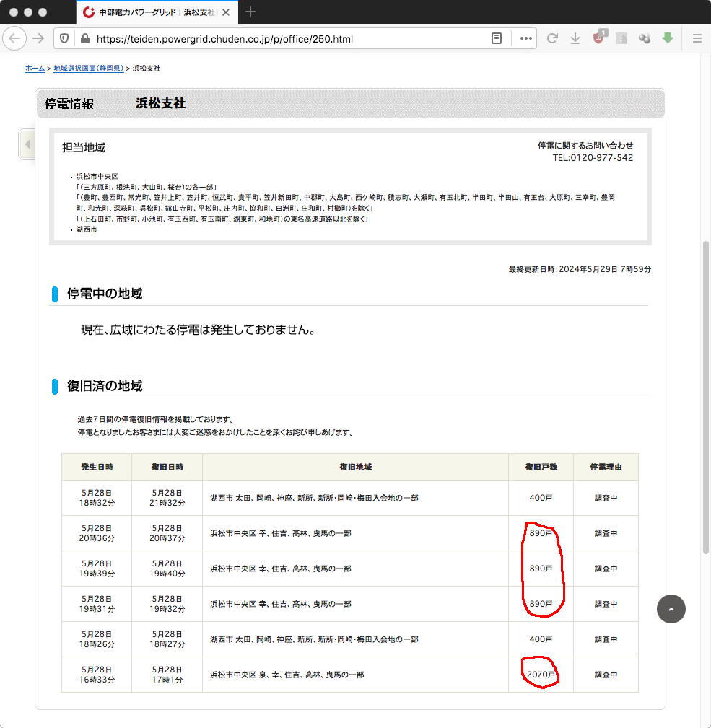711x728 pixels.
Task: Click the 停電中の地域 section heading
Action: [105, 294]
